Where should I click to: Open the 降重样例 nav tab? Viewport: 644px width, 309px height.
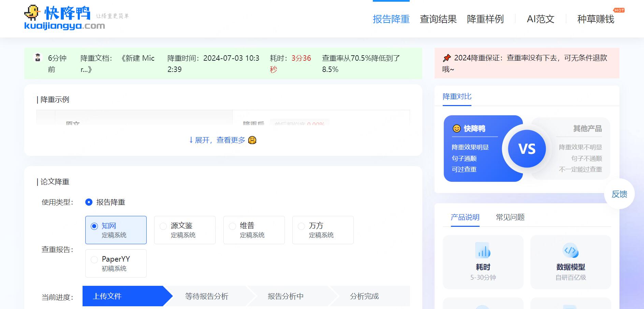485,19
